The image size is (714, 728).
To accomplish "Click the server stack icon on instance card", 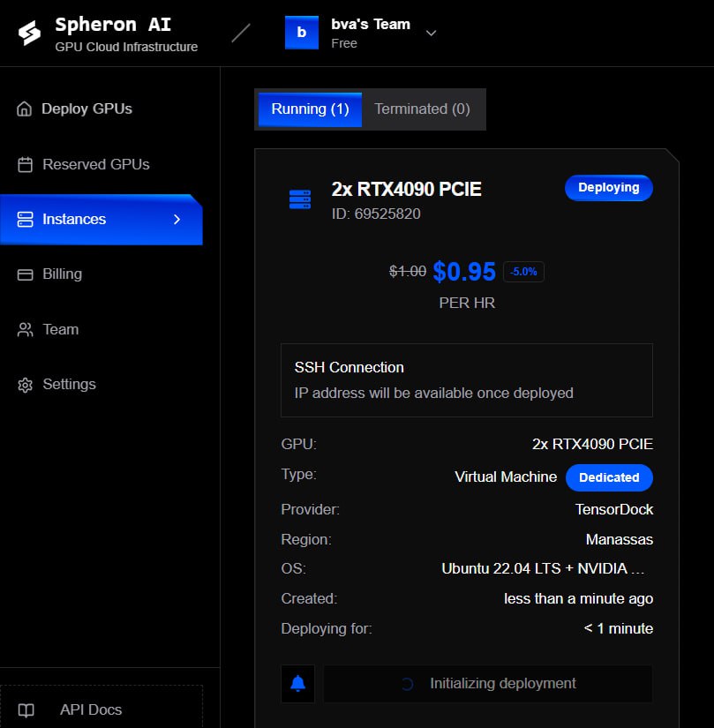I will (300, 199).
